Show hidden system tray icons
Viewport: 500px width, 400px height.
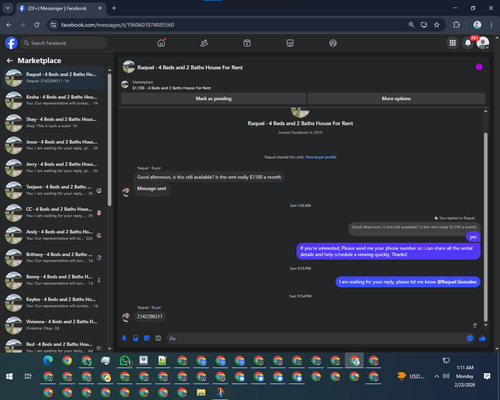(436, 376)
